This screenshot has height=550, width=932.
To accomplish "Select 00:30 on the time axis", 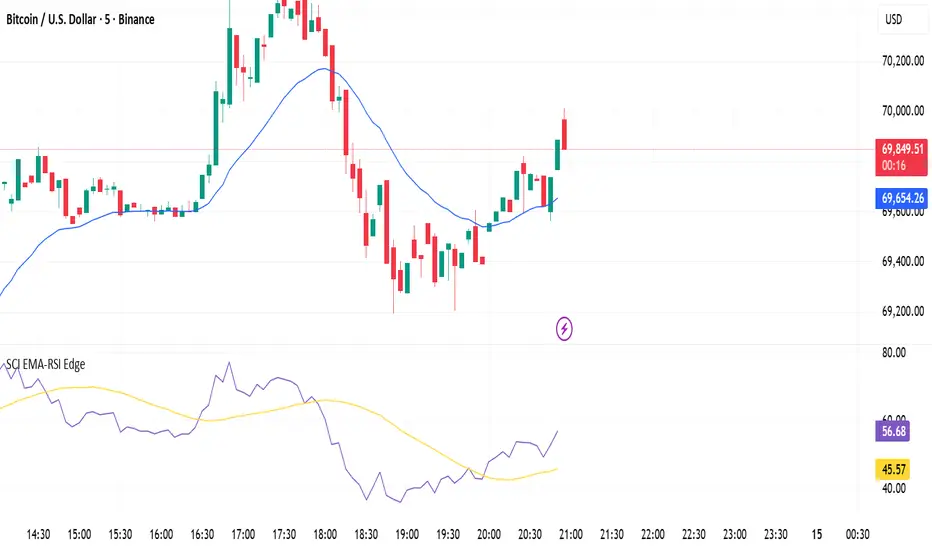I will (x=857, y=534).
